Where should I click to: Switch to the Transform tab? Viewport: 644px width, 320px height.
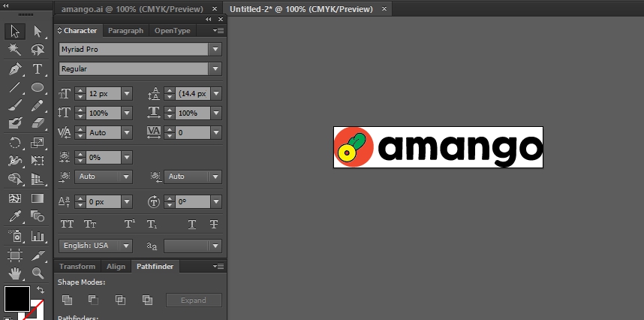77,267
